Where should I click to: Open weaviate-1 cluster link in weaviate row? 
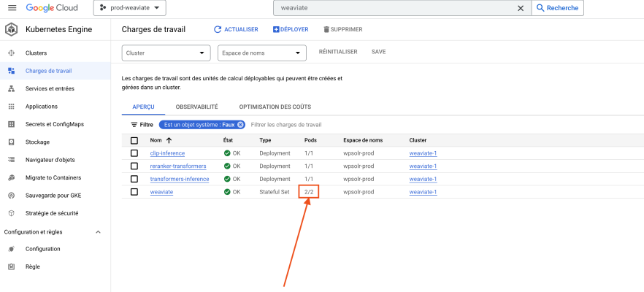click(x=423, y=192)
